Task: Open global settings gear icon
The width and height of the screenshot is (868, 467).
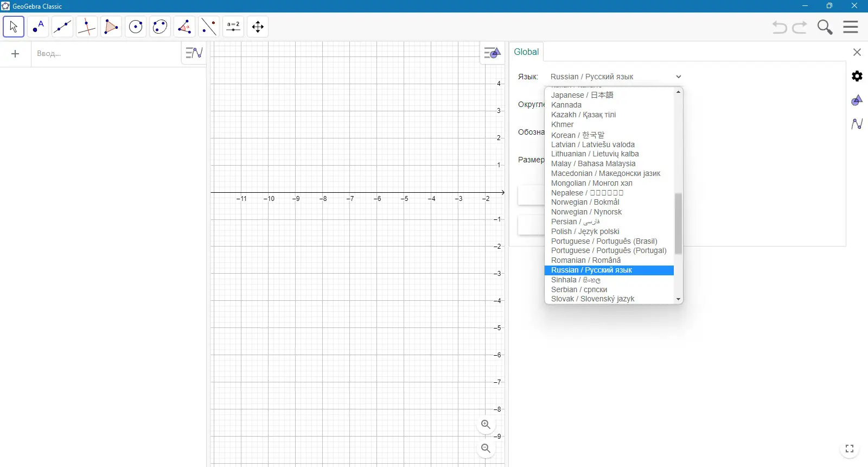Action: (x=857, y=76)
